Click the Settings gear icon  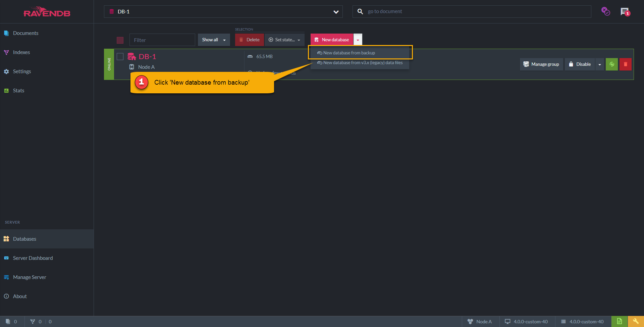pos(6,72)
